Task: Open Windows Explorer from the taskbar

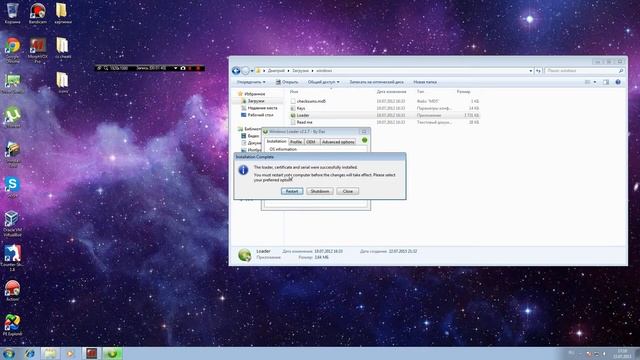Action: point(50,353)
